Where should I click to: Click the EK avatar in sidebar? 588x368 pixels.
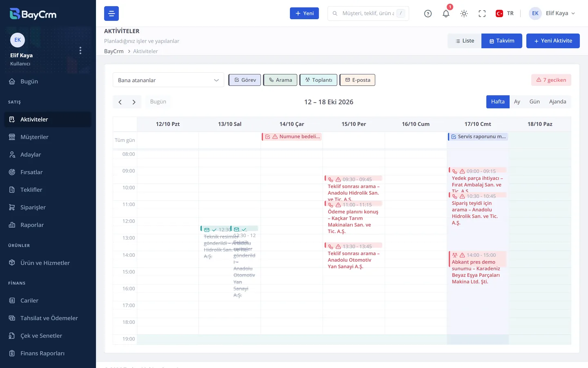click(x=18, y=40)
